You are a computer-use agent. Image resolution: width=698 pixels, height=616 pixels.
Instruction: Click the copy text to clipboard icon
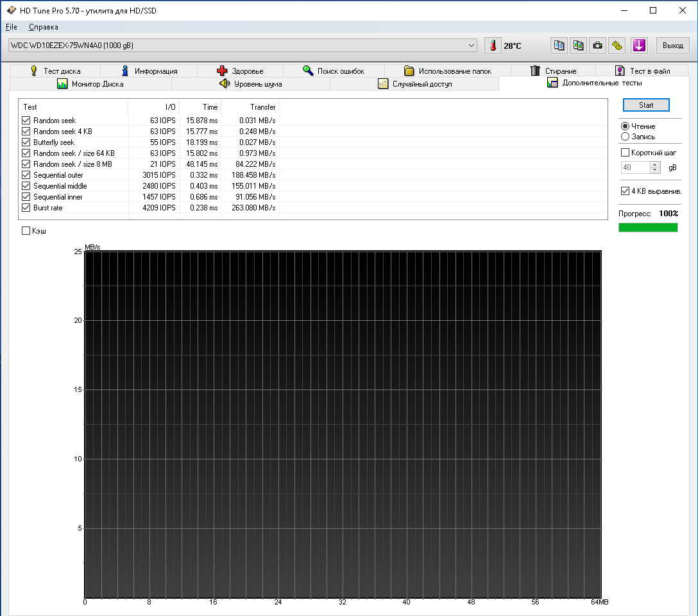coord(559,46)
